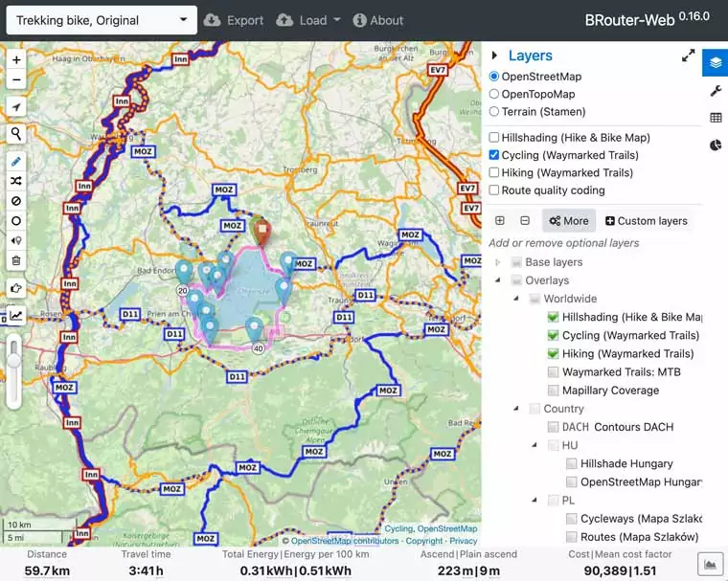
Task: Zoom in on the map
Action: (x=16, y=60)
